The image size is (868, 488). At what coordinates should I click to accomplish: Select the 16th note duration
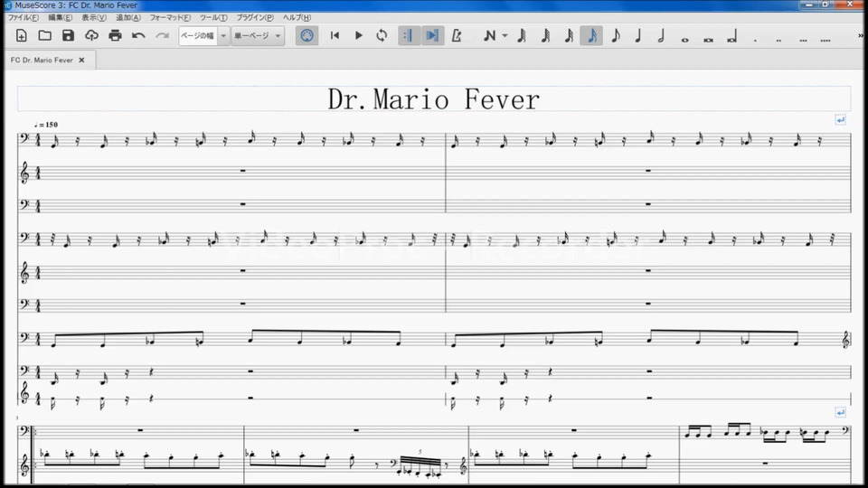569,36
